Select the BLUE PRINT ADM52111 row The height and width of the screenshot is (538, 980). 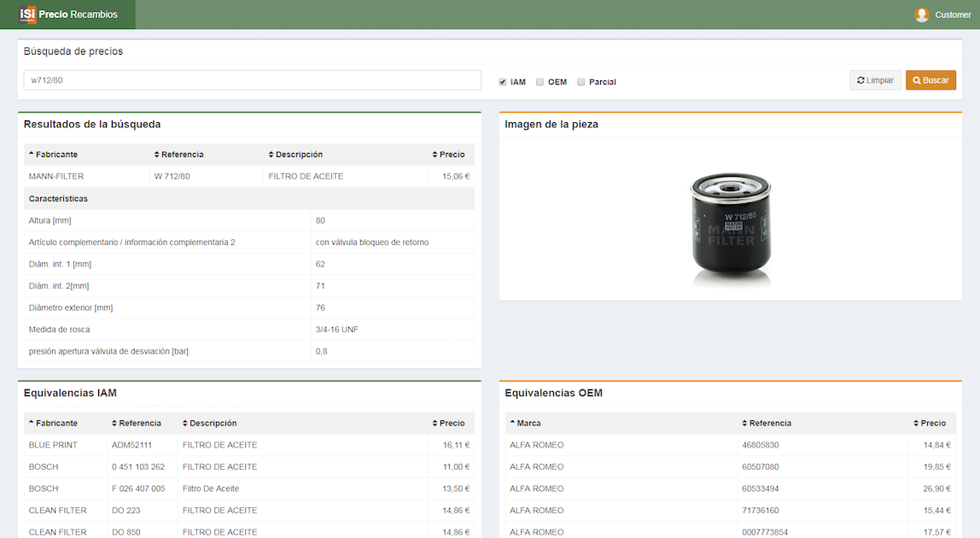248,446
